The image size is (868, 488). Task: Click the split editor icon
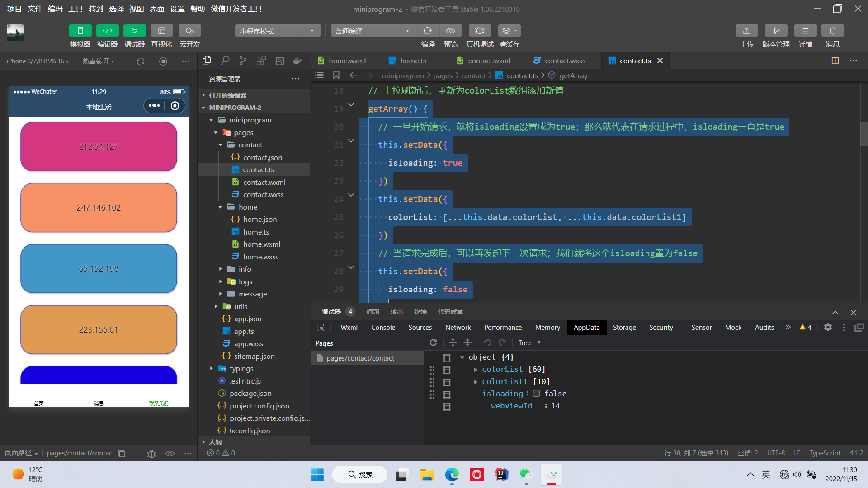835,61
